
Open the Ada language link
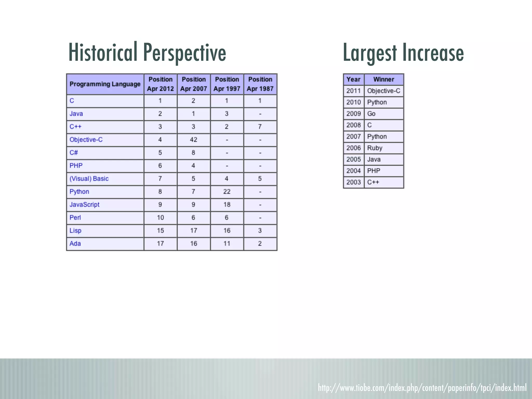pyautogui.click(x=75, y=244)
